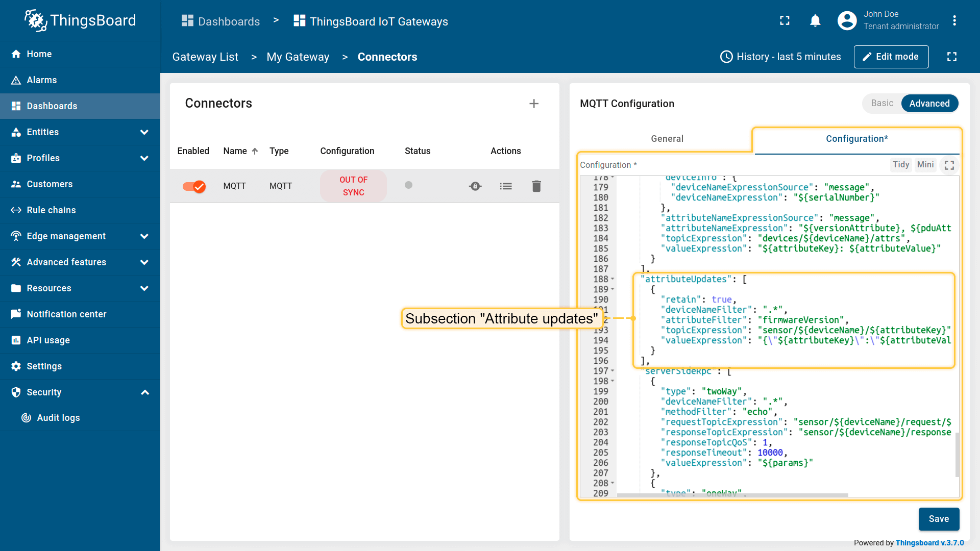Click the Dashboards sidebar icon
Viewport: 980px width, 551px height.
(x=16, y=106)
